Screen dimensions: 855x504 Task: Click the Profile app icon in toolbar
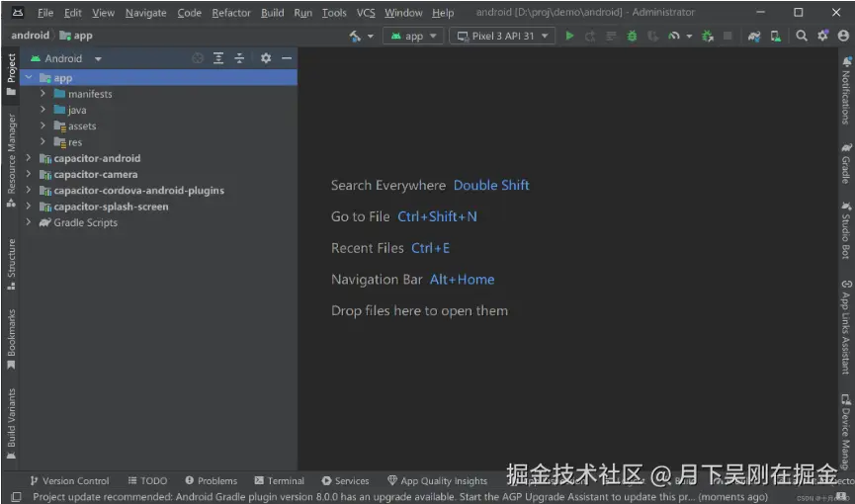(674, 36)
